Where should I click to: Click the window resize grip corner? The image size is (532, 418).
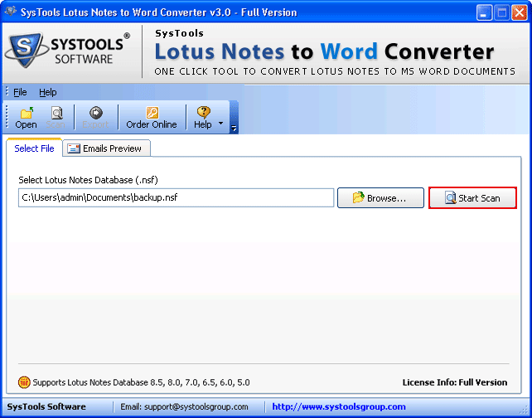pyautogui.click(x=525, y=409)
